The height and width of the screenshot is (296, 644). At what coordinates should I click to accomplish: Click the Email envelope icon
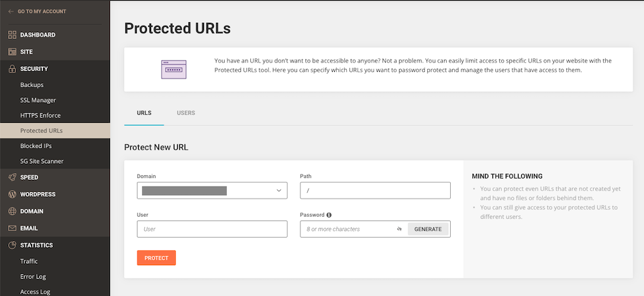[12, 228]
